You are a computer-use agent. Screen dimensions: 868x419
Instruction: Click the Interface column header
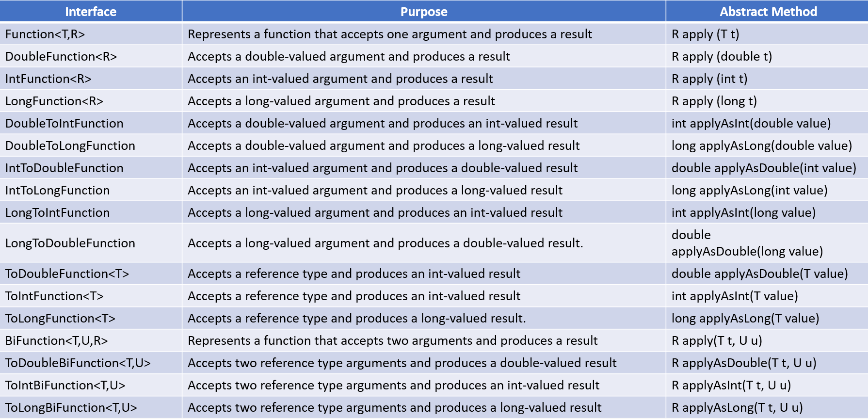point(91,12)
